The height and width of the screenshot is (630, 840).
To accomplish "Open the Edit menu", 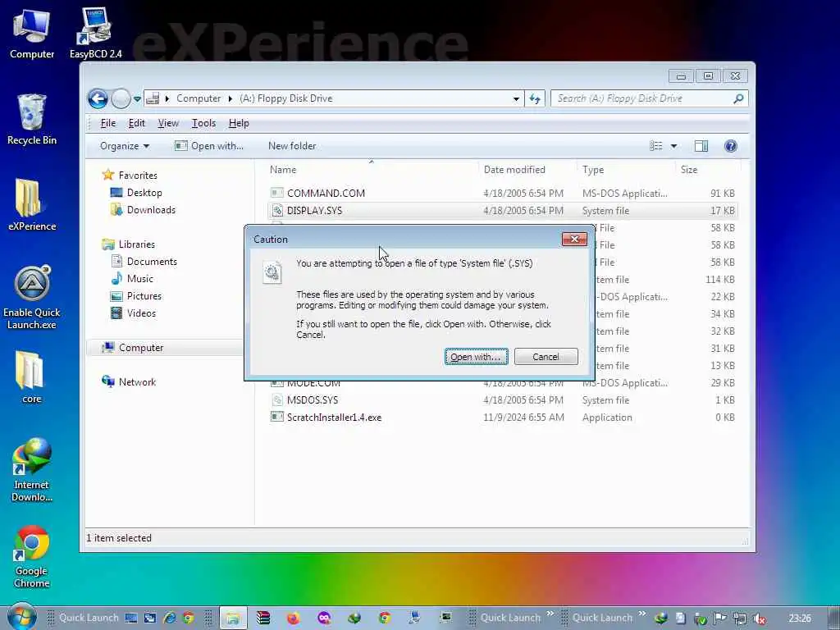I will (x=137, y=123).
